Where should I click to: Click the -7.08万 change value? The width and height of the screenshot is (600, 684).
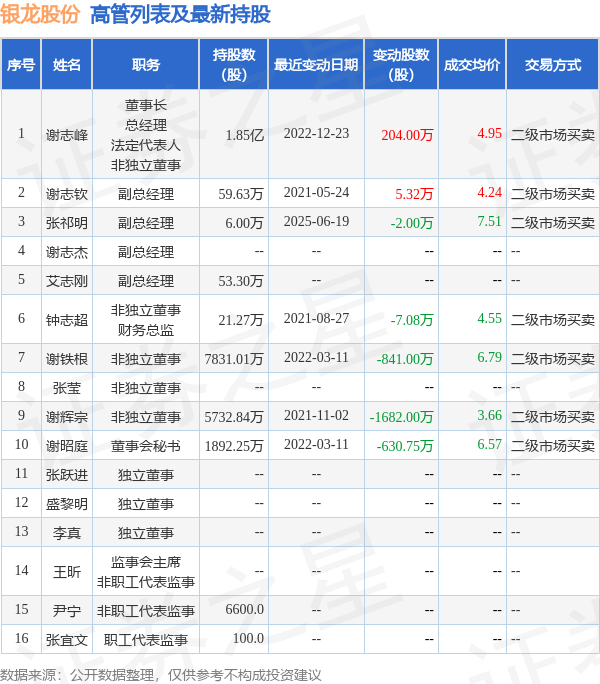tap(412, 320)
